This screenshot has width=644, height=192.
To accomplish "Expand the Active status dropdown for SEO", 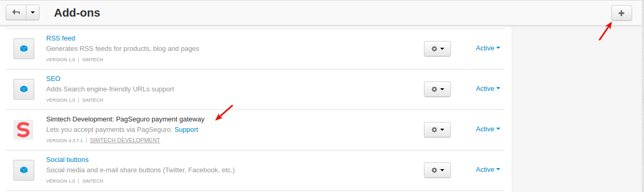I will tap(488, 88).
